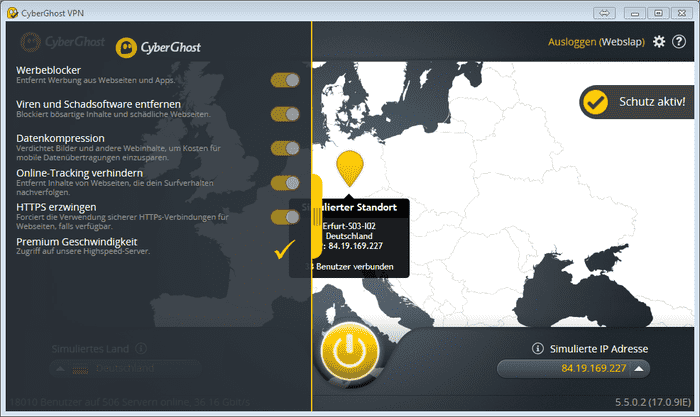Image resolution: width=700 pixels, height=417 pixels.
Task: Click the Erfurt-S03-I02 server name in tooltip
Action: point(349,226)
